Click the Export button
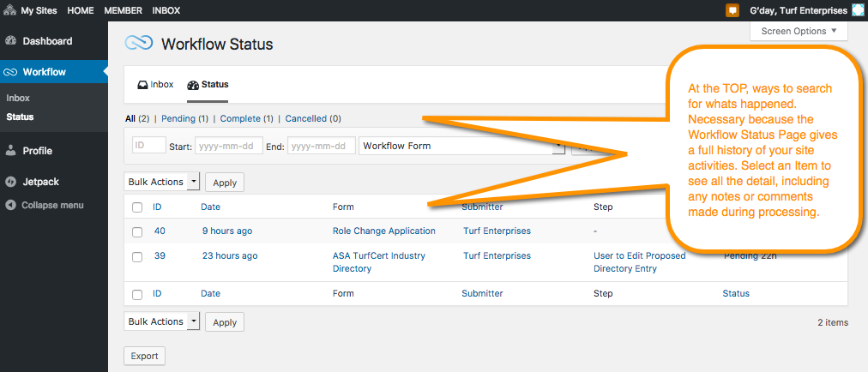This screenshot has width=868, height=372. tap(144, 356)
